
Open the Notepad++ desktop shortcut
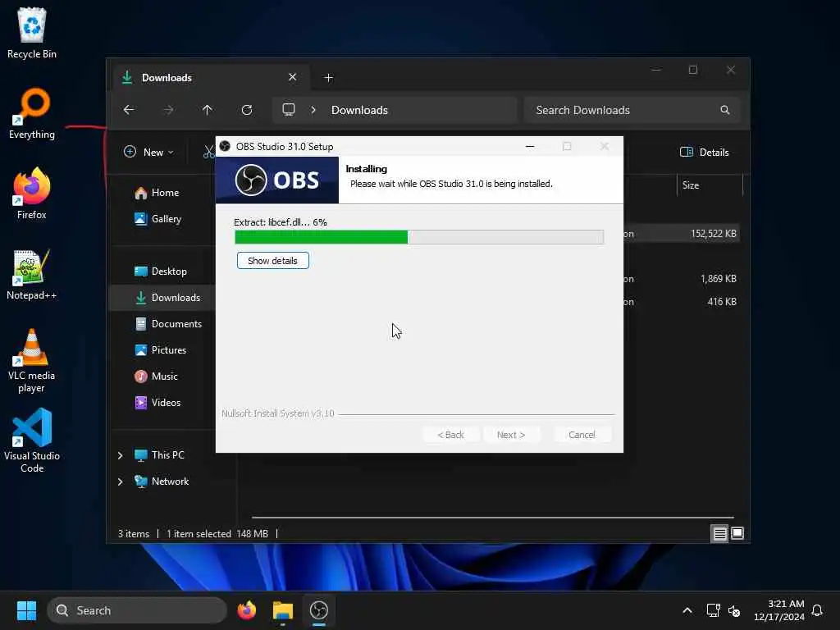click(32, 274)
